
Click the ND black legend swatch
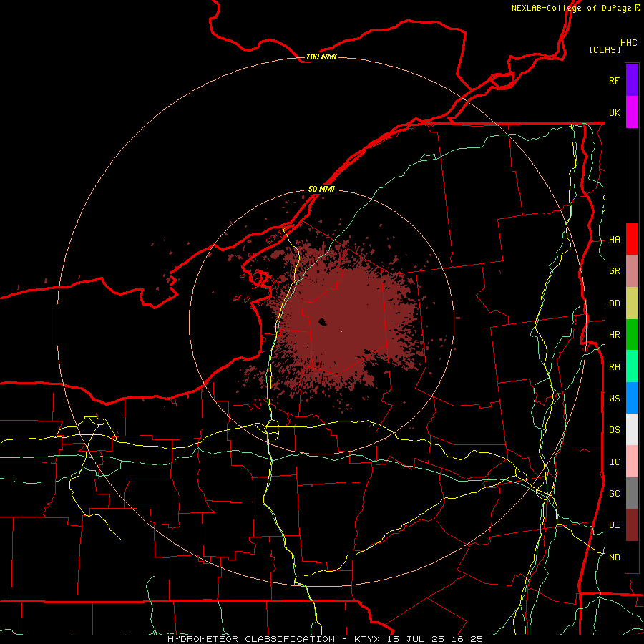[x=632, y=557]
